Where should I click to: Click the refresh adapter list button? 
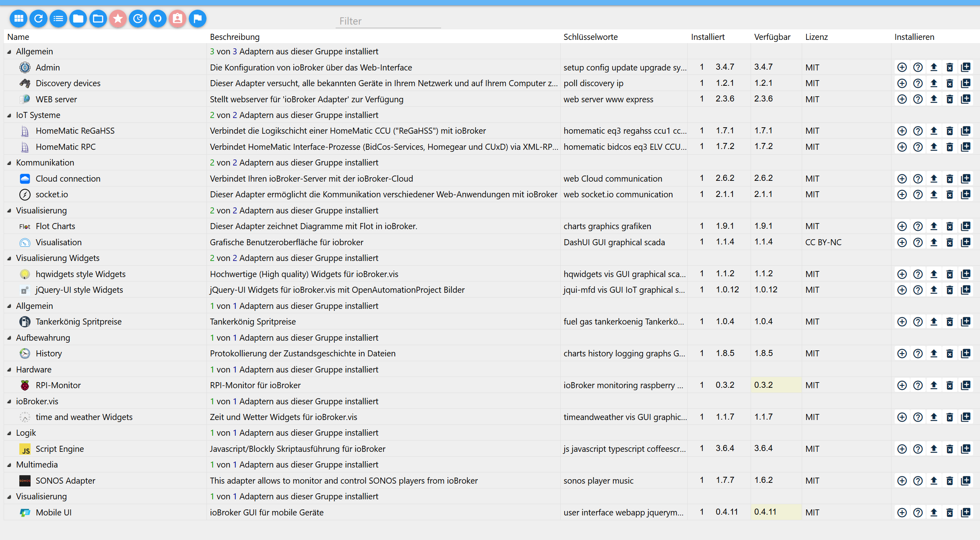coord(39,19)
